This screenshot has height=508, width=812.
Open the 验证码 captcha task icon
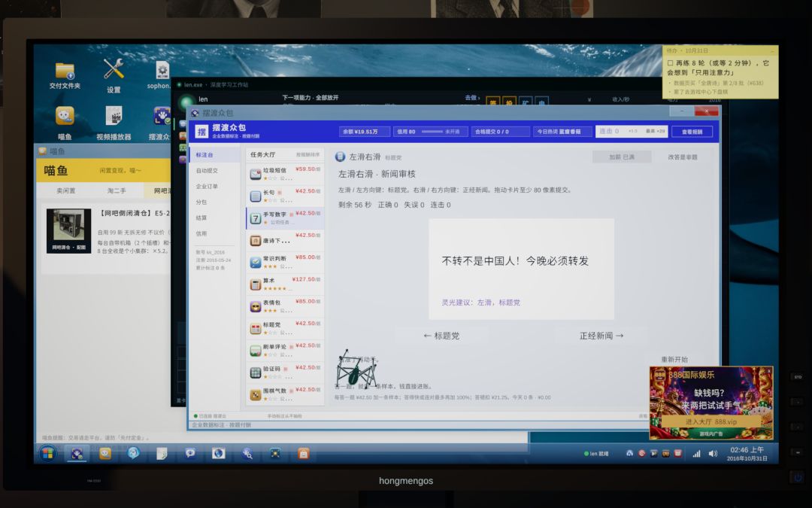pos(256,373)
